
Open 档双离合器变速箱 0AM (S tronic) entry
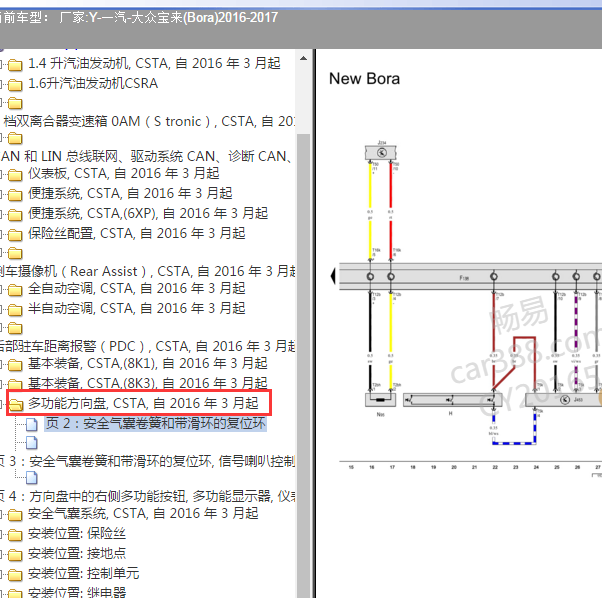pos(149,121)
